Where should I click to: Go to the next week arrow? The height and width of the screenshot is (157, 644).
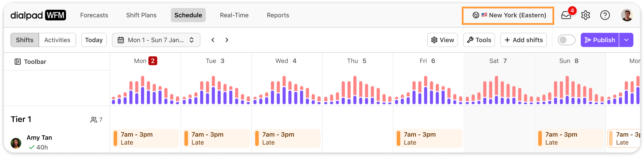pyautogui.click(x=227, y=40)
